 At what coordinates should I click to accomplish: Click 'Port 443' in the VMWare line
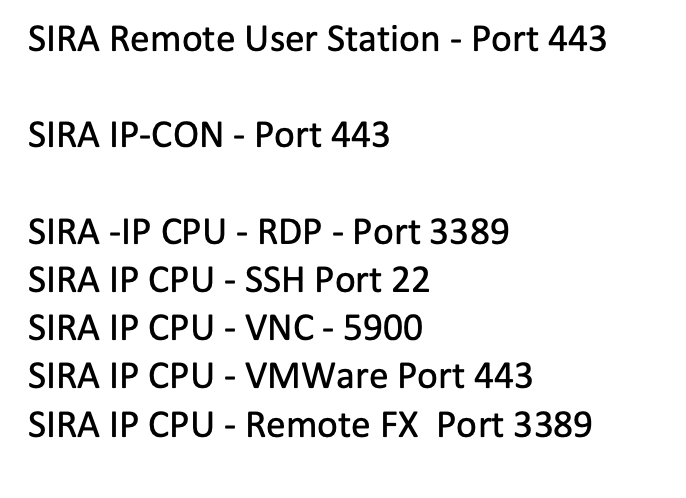(x=466, y=376)
